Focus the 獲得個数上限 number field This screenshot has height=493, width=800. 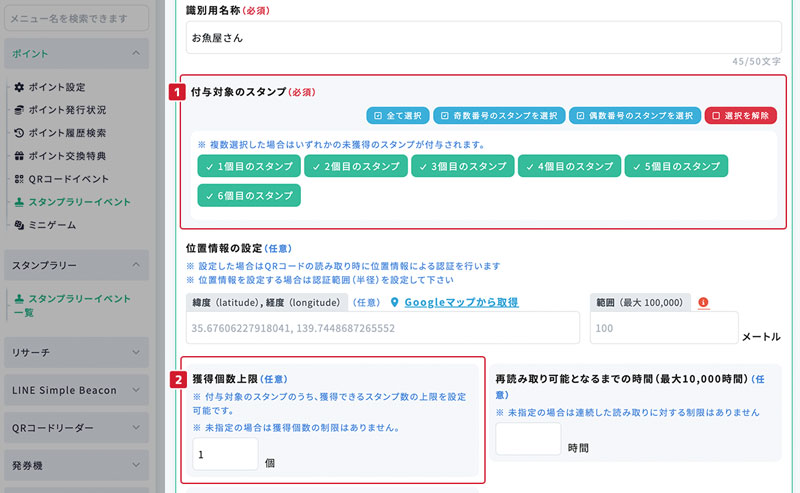[225, 454]
